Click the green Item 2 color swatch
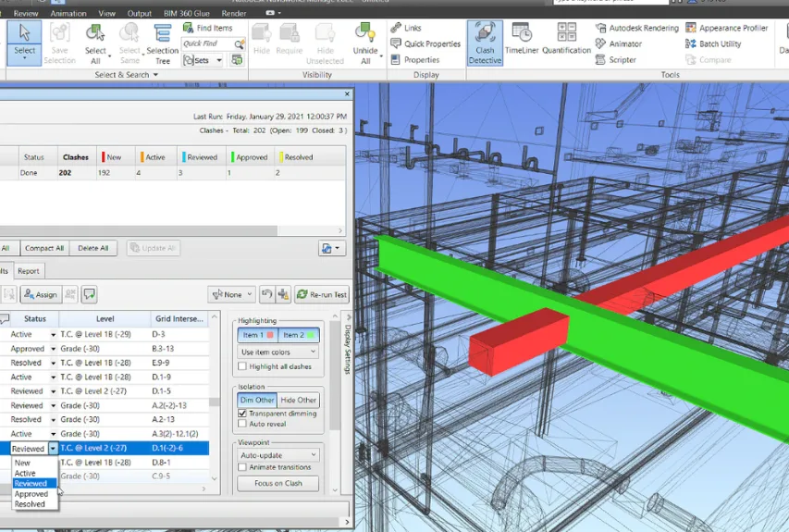This screenshot has height=532, width=789. (311, 335)
